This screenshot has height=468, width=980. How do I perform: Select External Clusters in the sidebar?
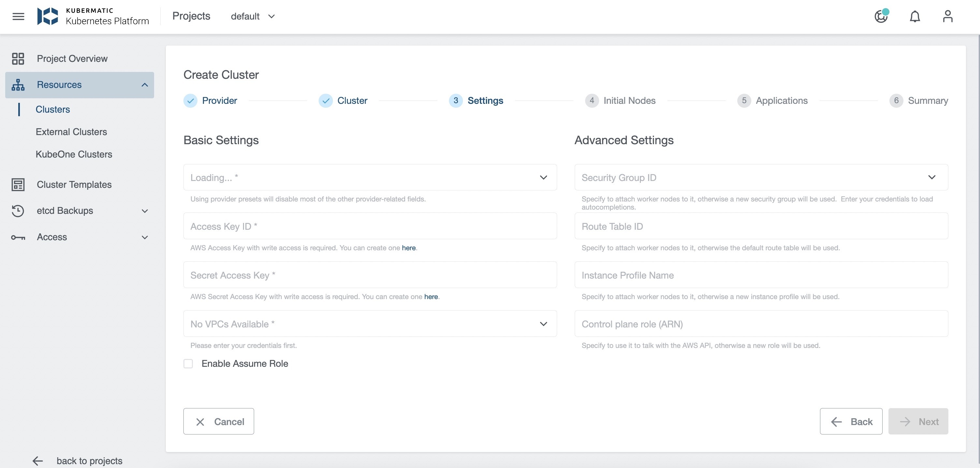click(71, 132)
